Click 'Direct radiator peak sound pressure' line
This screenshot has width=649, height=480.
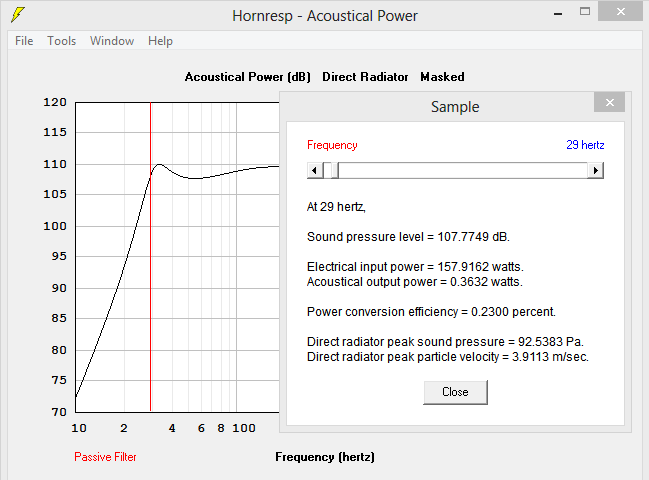point(445,342)
